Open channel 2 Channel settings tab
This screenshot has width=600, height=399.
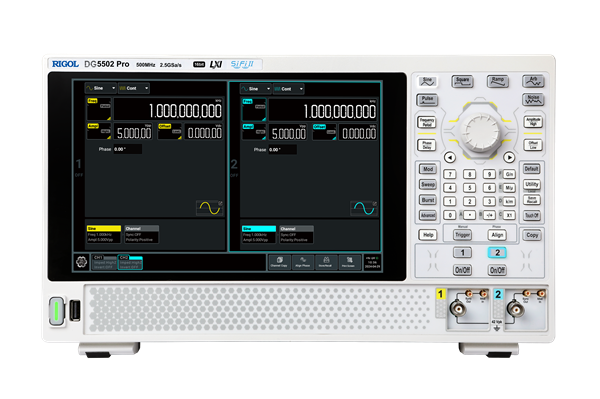[296, 234]
